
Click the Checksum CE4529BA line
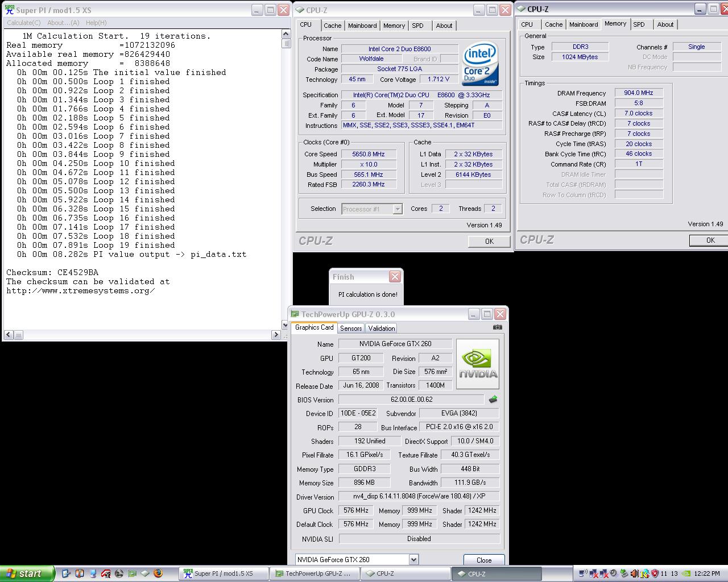[x=52, y=272]
